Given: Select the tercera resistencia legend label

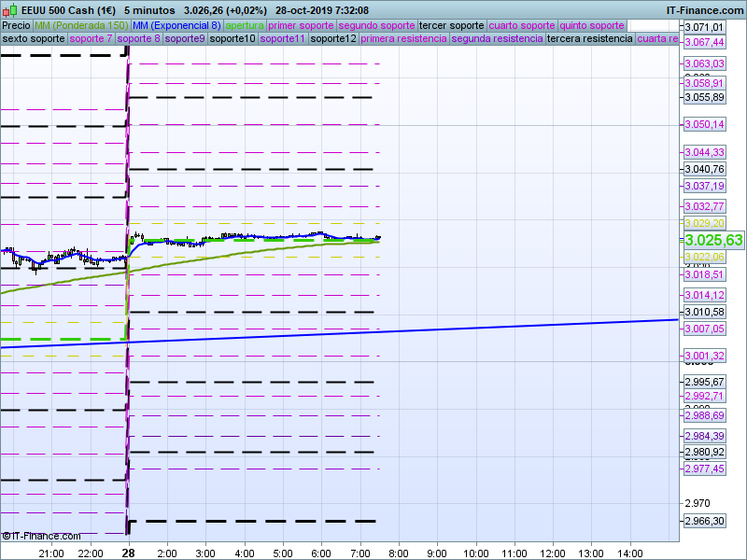Looking at the screenshot, I should click(x=589, y=38).
